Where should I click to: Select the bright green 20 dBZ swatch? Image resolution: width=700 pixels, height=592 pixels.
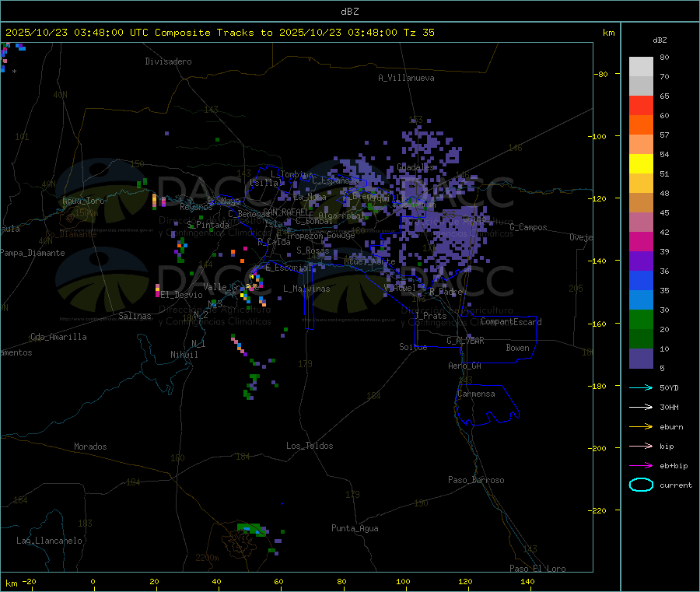[641, 319]
